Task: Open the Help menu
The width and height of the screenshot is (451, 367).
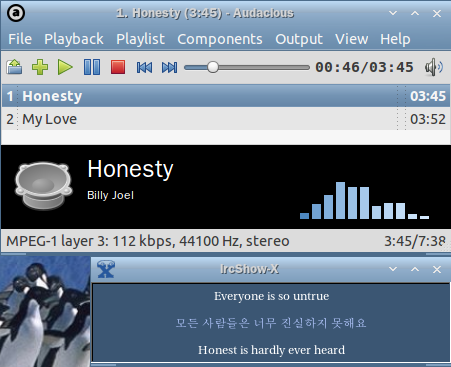Action: point(395,39)
